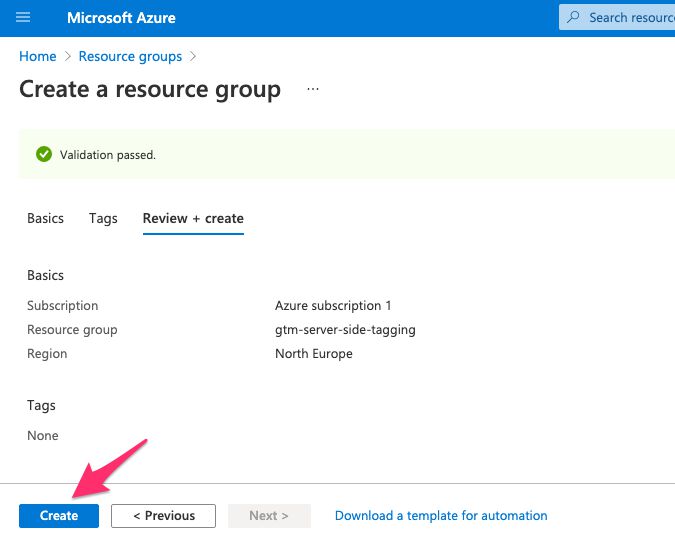Image resolution: width=675 pixels, height=533 pixels.
Task: Click the Create button
Action: 59,516
